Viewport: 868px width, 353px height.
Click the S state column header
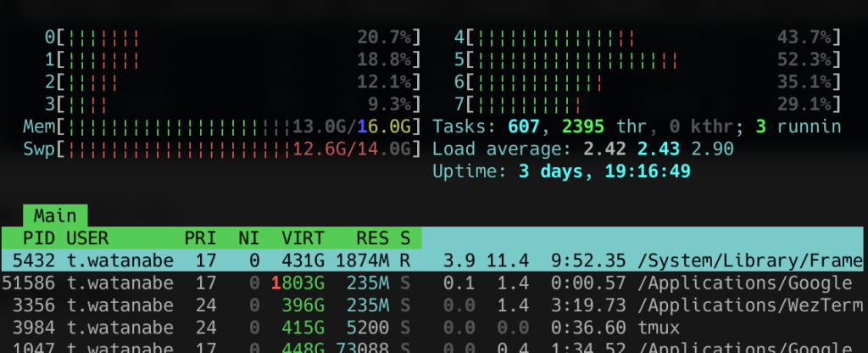coord(404,238)
